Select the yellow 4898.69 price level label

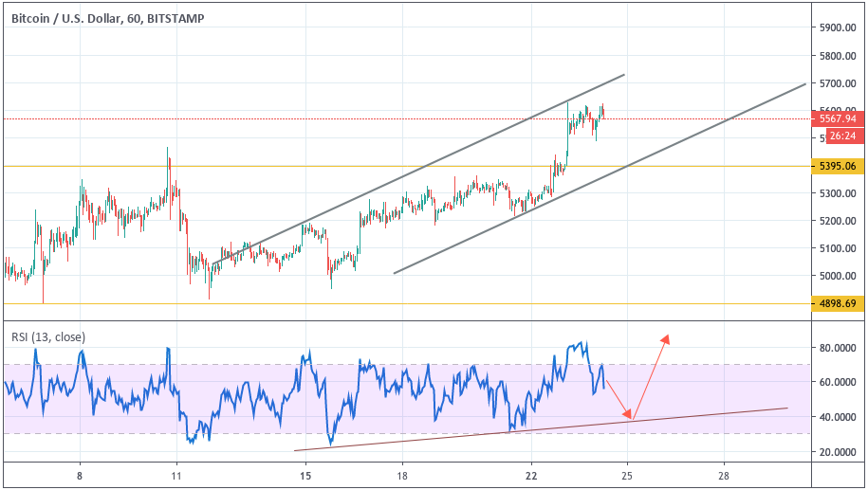838,303
